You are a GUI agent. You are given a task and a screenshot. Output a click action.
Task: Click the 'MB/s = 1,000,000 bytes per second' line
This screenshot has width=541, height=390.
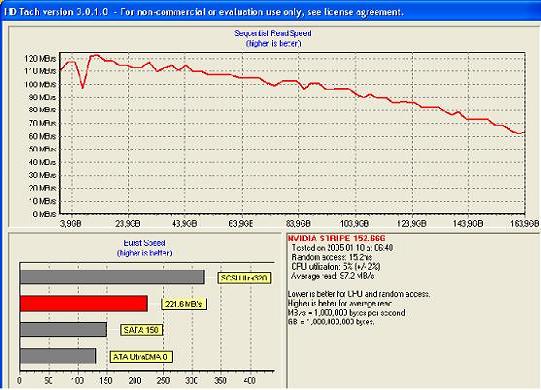click(346, 313)
